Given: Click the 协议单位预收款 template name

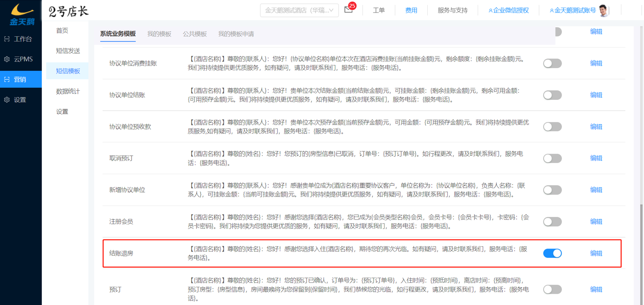Looking at the screenshot, I should click(130, 127).
